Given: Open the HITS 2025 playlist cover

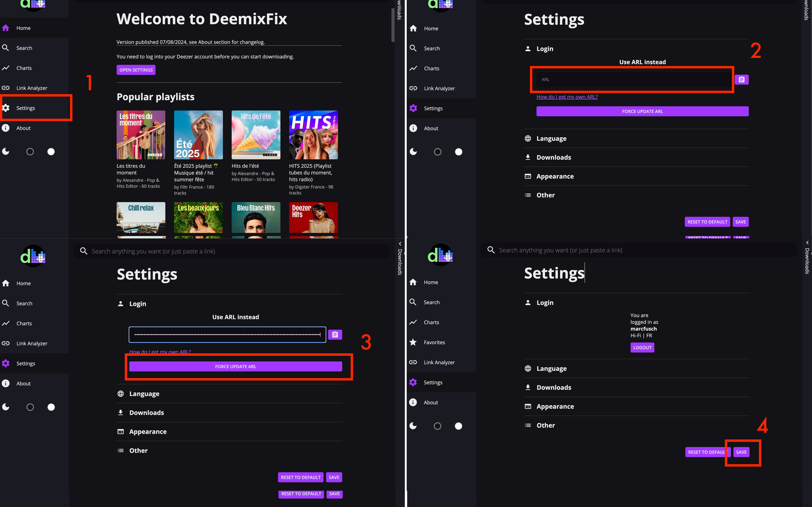Looking at the screenshot, I should (313, 135).
